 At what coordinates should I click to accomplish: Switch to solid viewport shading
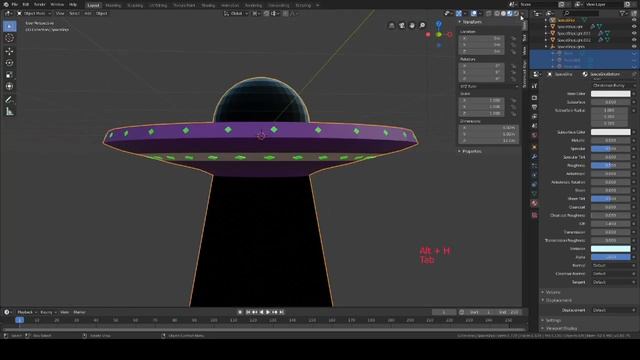click(x=503, y=13)
